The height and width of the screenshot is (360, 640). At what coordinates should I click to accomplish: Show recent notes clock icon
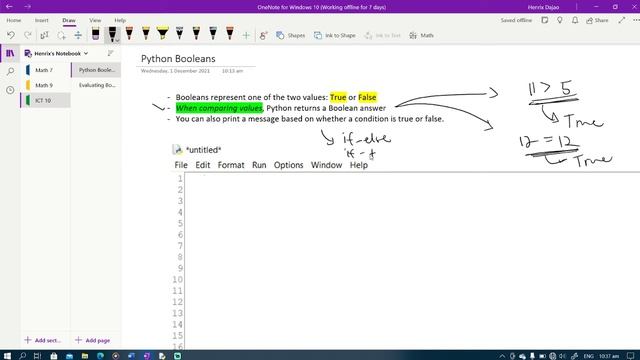click(x=10, y=90)
